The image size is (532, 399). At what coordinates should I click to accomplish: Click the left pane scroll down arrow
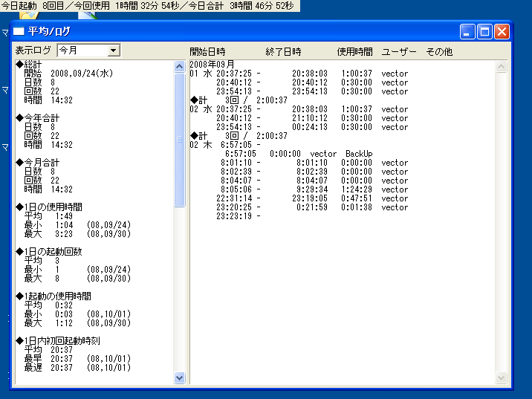click(x=180, y=377)
